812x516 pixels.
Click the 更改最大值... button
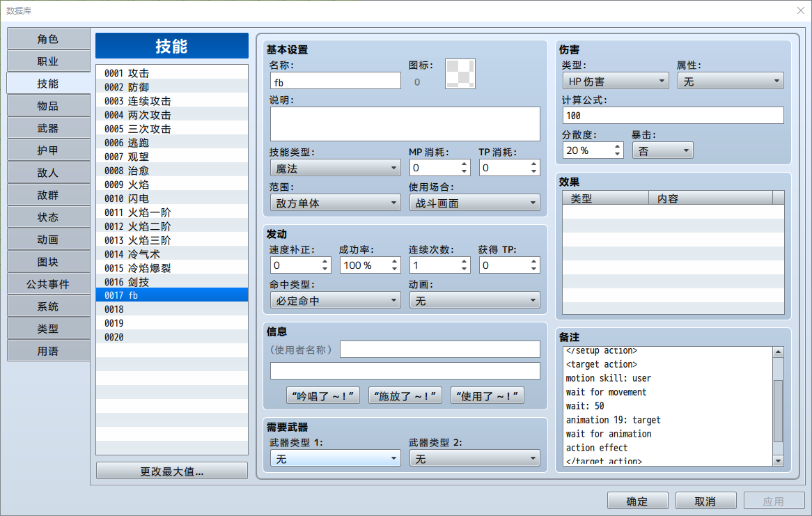click(x=172, y=471)
